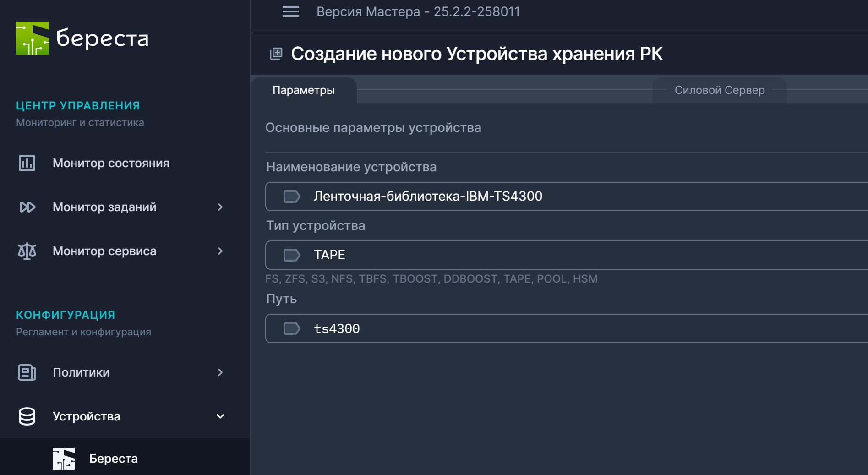The width and height of the screenshot is (868, 475).
Task: Collapse the Устройства section
Action: pos(221,416)
